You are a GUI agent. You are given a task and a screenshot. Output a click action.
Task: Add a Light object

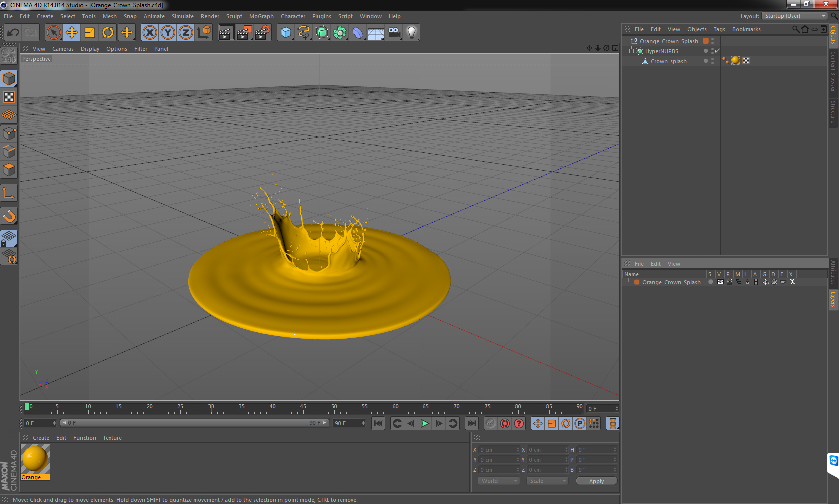412,33
